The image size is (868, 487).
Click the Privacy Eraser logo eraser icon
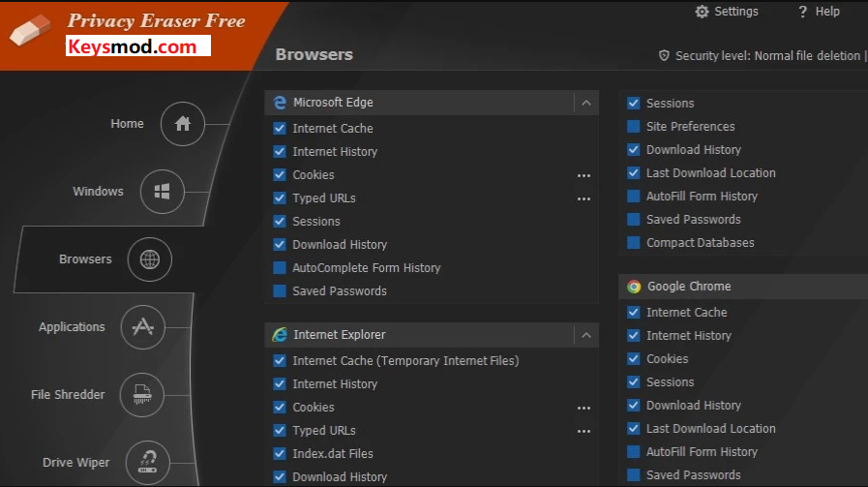(x=30, y=30)
